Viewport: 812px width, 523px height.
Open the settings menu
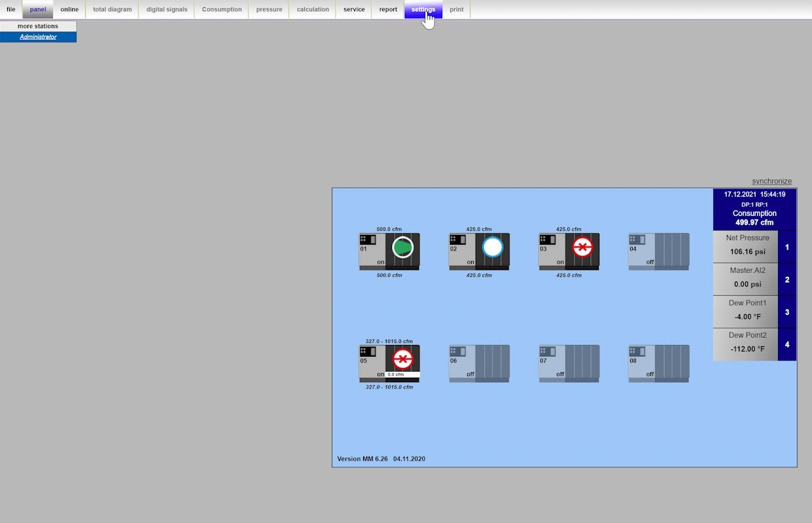click(423, 10)
